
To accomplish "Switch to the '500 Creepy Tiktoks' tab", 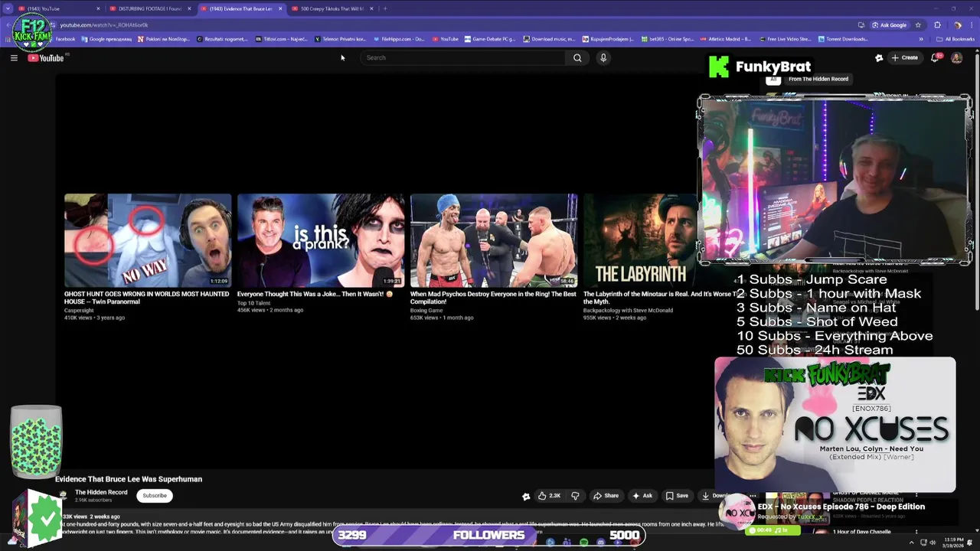I will pos(332,8).
